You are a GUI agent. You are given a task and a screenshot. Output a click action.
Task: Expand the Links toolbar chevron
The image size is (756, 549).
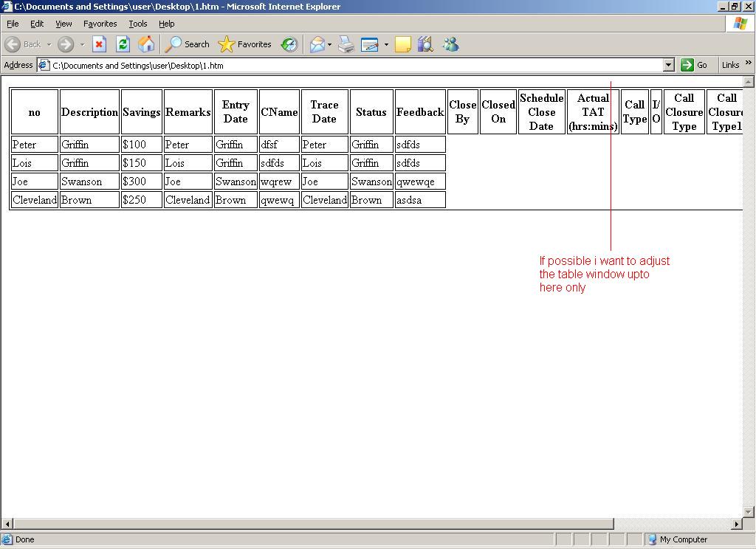[x=749, y=63]
